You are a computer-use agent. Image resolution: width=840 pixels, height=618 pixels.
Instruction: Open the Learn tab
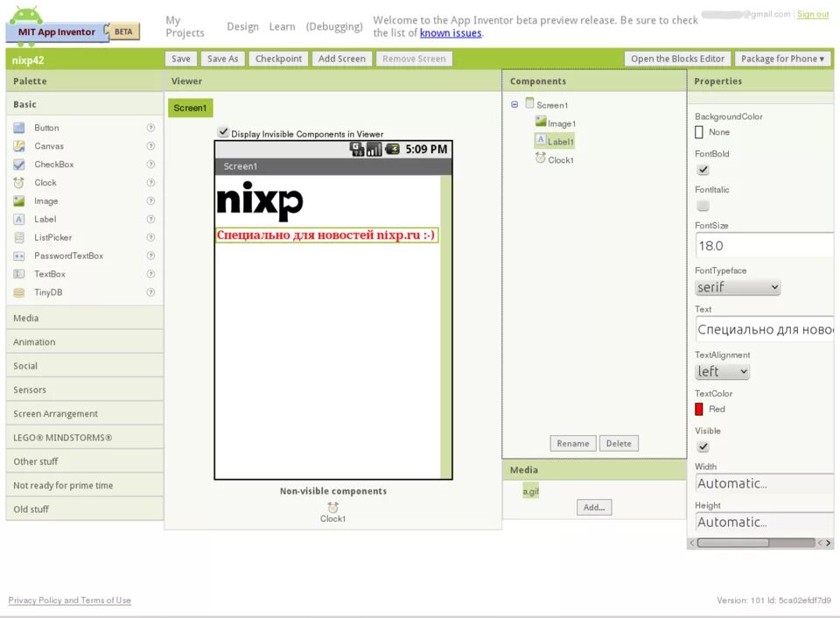coord(283,26)
